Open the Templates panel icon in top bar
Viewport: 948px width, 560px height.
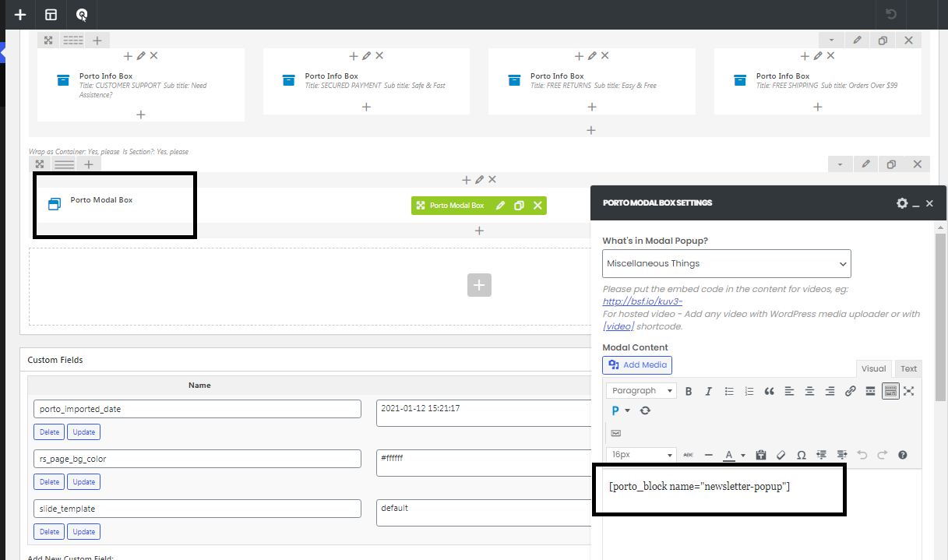click(x=51, y=15)
